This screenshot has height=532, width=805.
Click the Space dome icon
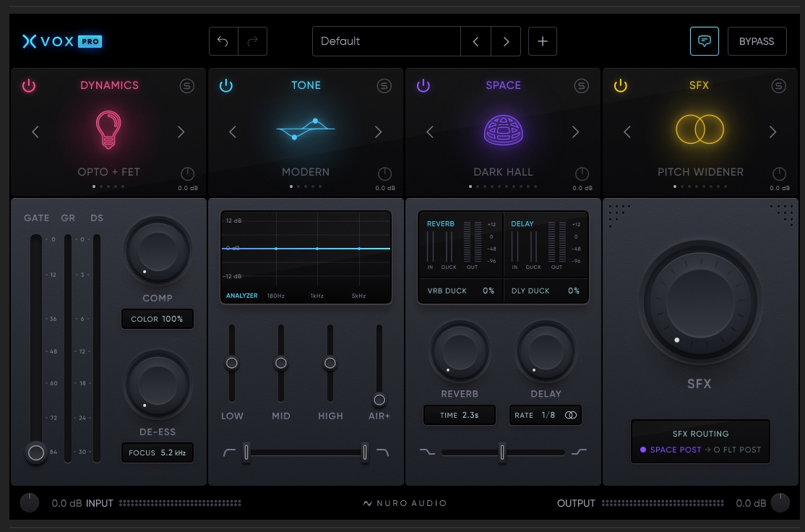tap(503, 129)
